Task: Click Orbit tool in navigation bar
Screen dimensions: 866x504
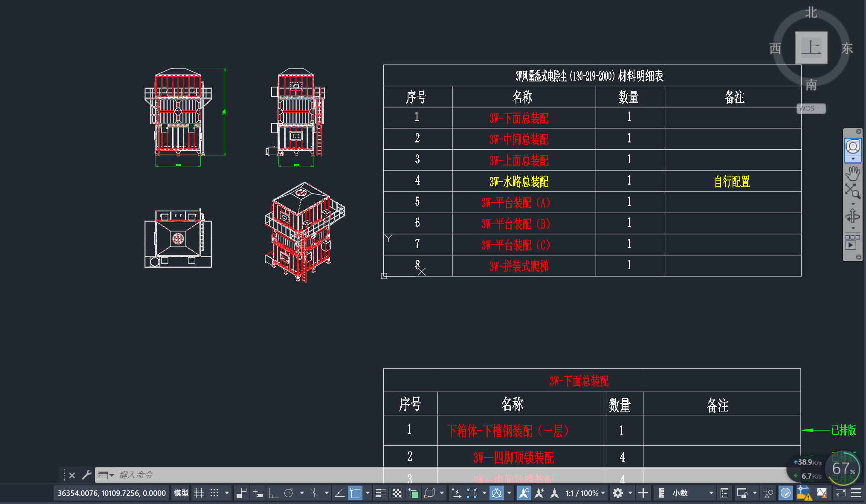Action: point(853,216)
